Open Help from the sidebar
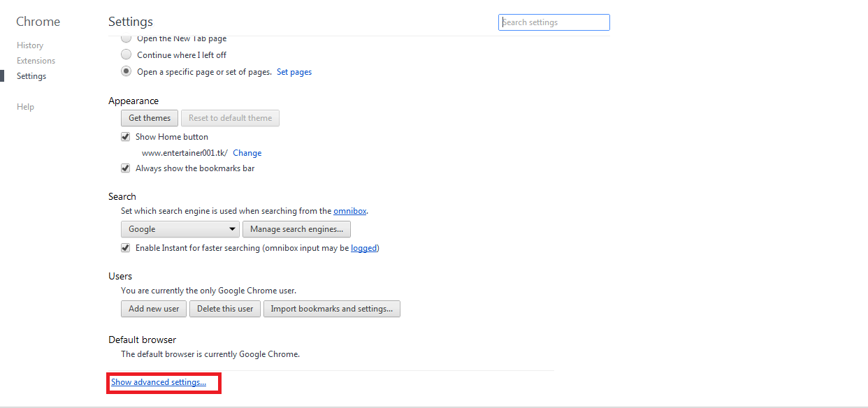This screenshot has width=868, height=408. [25, 107]
